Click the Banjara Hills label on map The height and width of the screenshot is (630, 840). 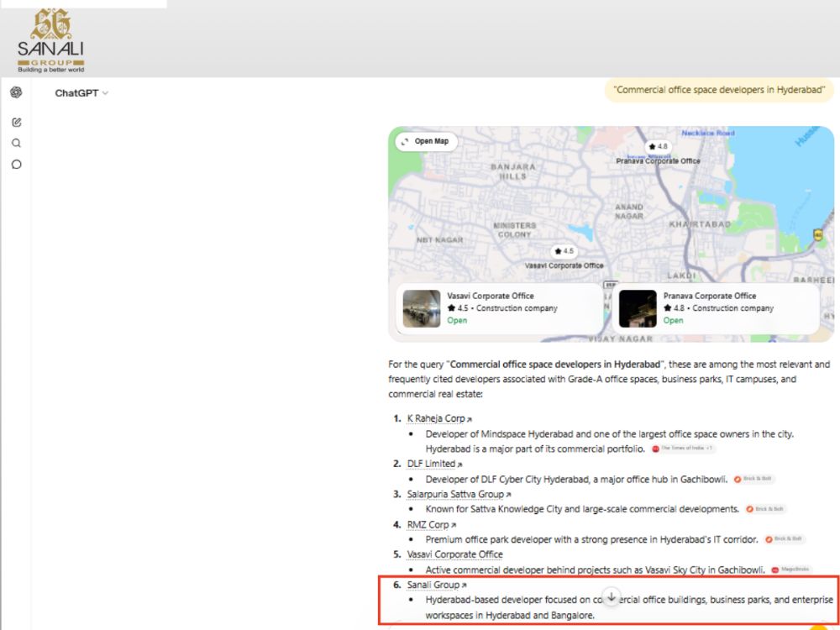tap(512, 171)
